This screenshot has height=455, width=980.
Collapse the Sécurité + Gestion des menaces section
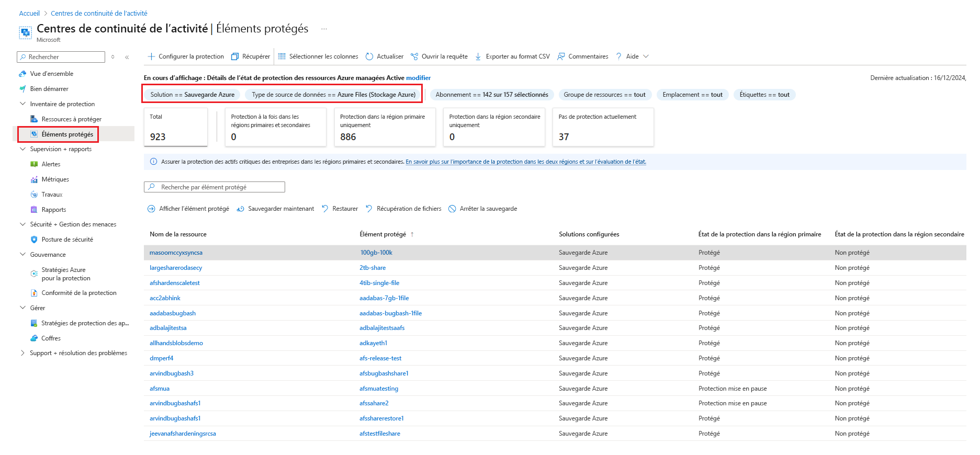tap(22, 224)
